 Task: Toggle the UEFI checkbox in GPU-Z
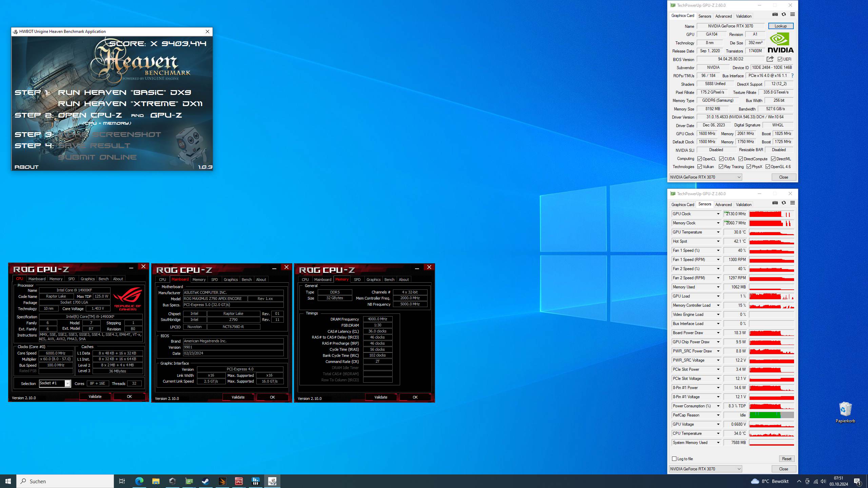(780, 59)
